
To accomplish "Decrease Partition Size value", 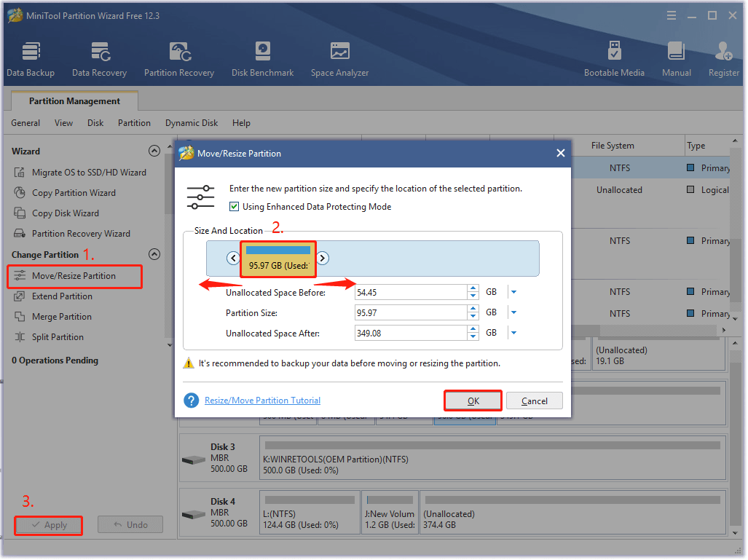I will 473,316.
